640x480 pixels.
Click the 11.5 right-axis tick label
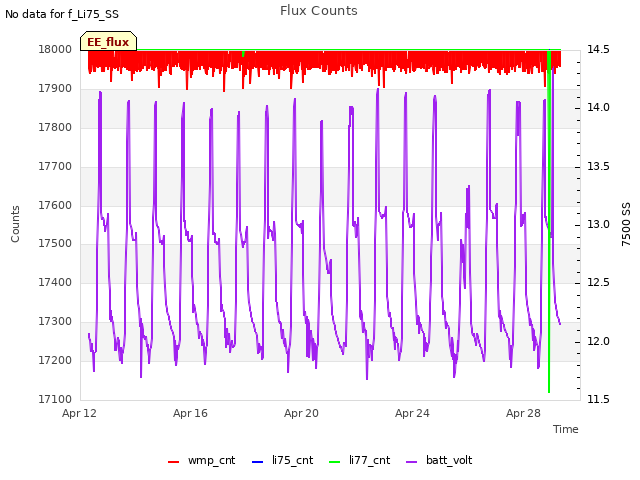[598, 399]
